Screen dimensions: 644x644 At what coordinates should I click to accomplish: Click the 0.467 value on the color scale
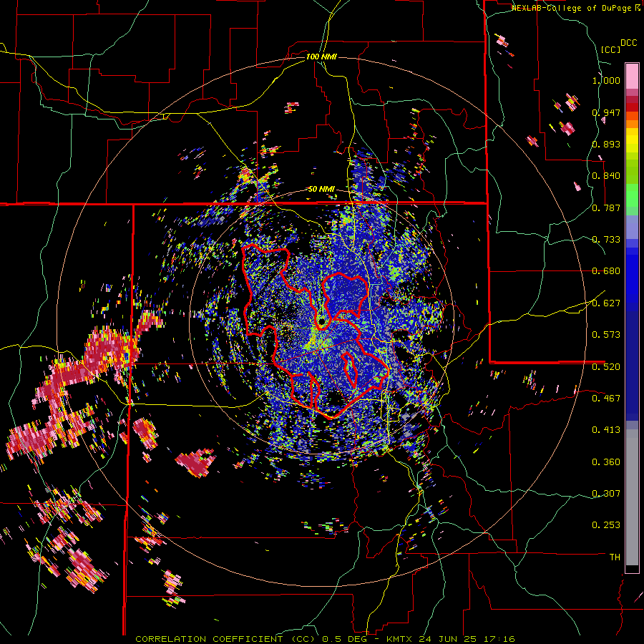tap(606, 399)
